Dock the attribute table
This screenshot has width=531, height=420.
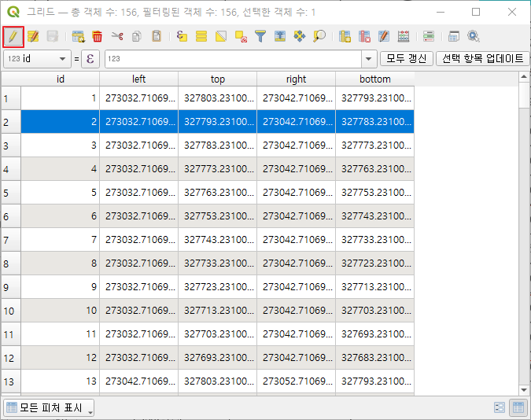click(453, 36)
